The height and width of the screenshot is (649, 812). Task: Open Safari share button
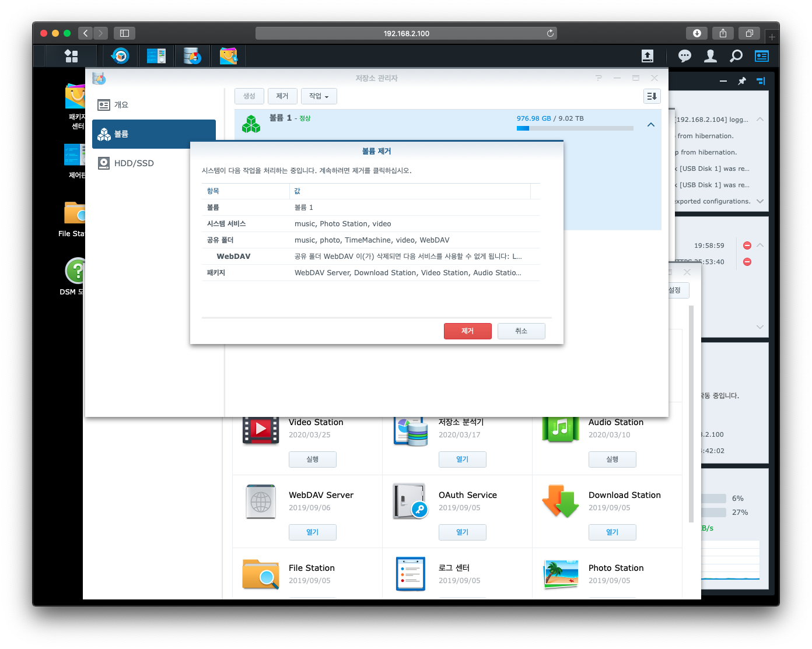tap(723, 33)
